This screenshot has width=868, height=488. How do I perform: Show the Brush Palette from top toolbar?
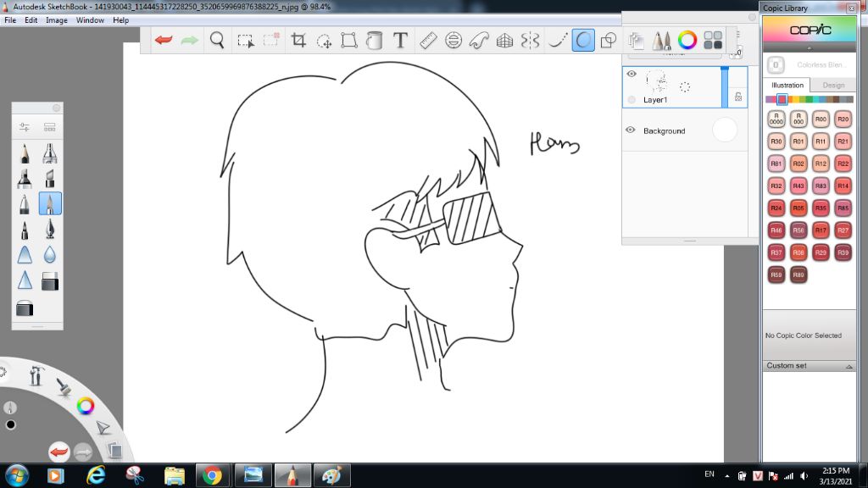661,41
